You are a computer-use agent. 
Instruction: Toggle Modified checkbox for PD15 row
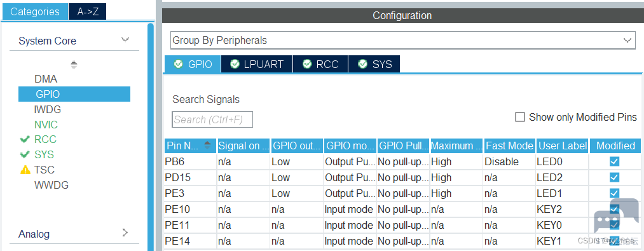(x=614, y=177)
